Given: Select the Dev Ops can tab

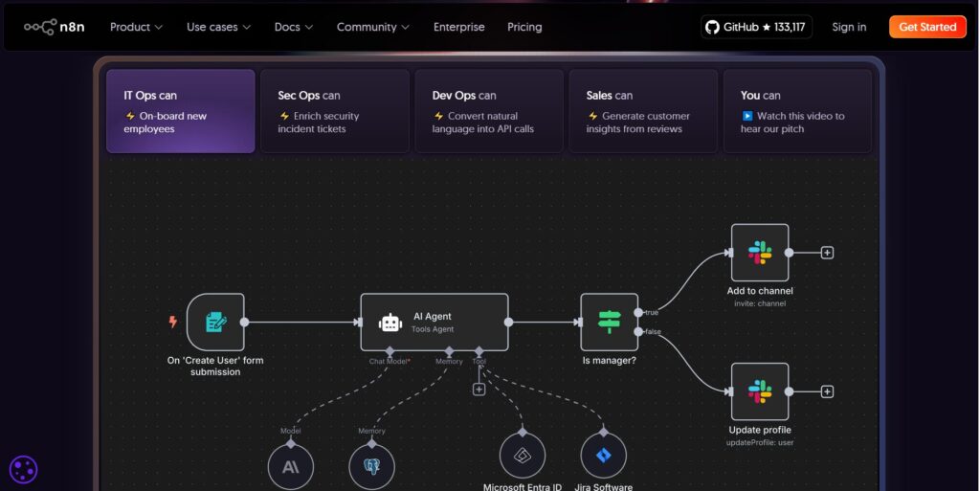Looking at the screenshot, I should pos(489,111).
